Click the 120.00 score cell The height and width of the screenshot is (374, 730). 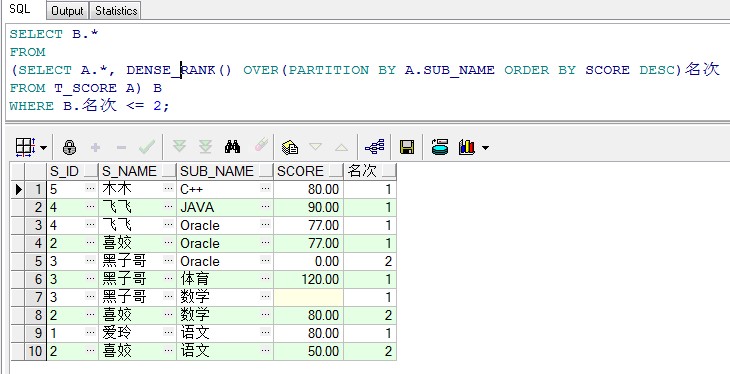(x=309, y=279)
